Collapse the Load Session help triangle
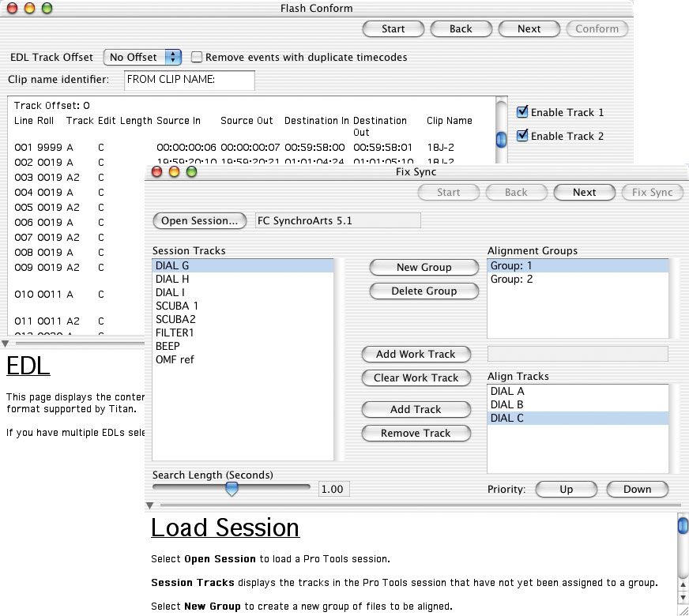 (150, 505)
